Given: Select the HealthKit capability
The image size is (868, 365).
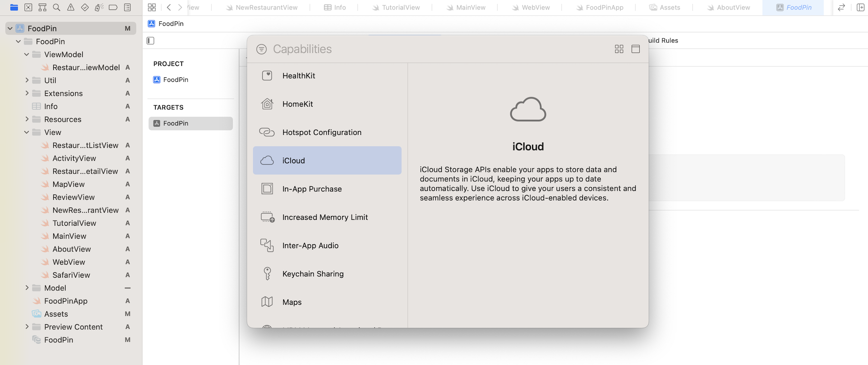Looking at the screenshot, I should tap(327, 76).
